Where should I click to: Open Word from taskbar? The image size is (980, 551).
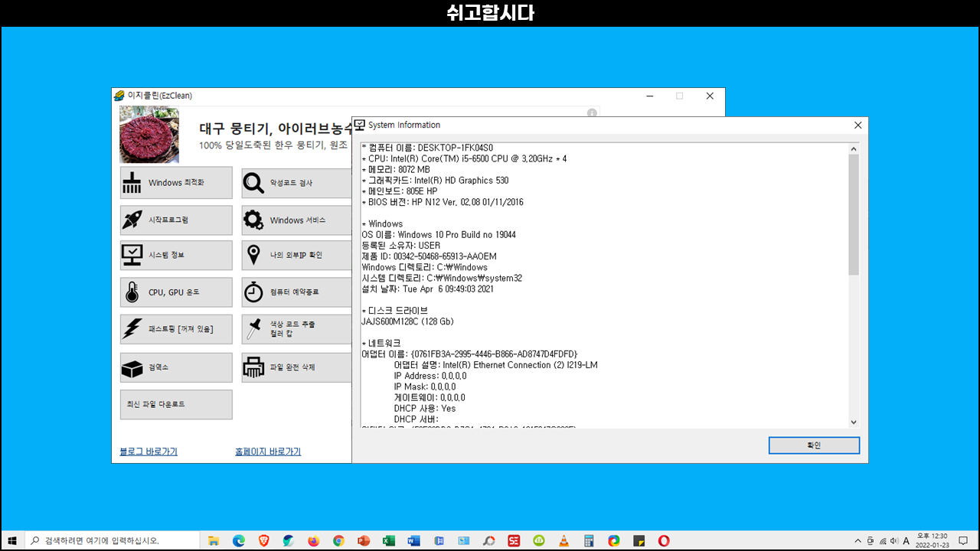coord(414,540)
